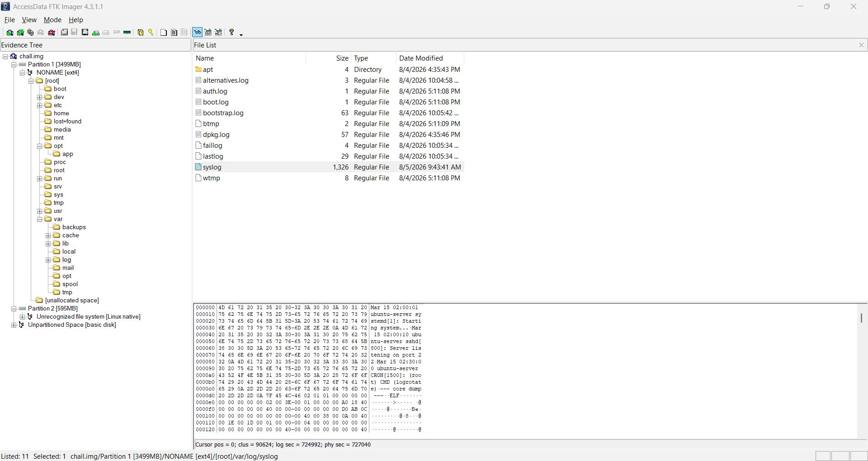Viewport: 868px width, 461px height.
Task: Expand the Unpartitioned Space [basic disk] node
Action: coord(14,325)
